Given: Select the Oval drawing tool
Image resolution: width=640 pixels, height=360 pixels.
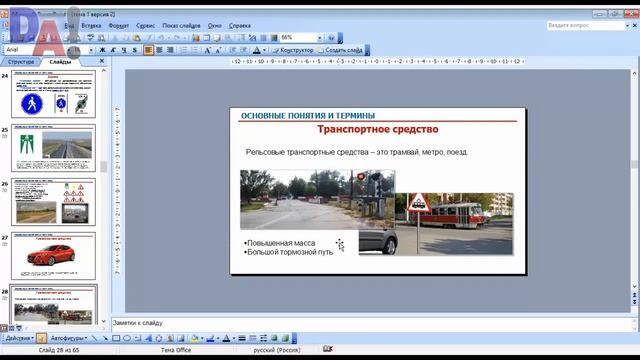Looking at the screenshot, I should click(x=127, y=338).
